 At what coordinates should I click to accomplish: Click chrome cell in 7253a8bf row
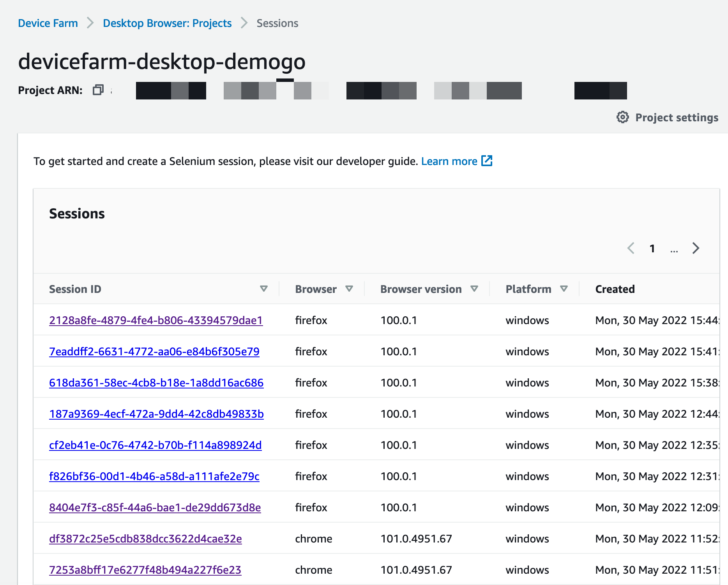point(314,570)
